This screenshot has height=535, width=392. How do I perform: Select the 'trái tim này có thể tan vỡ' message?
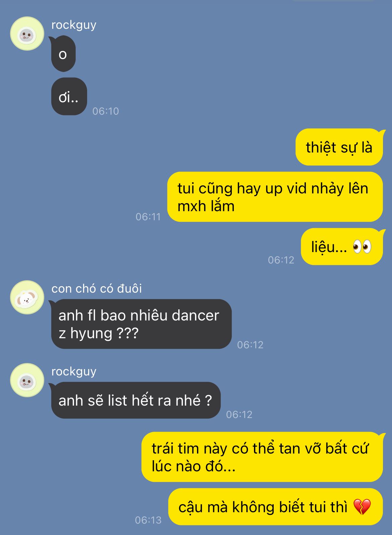point(262,457)
